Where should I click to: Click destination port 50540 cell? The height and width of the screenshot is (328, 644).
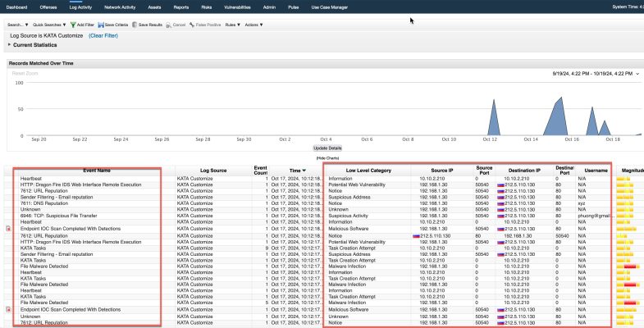(x=562, y=236)
